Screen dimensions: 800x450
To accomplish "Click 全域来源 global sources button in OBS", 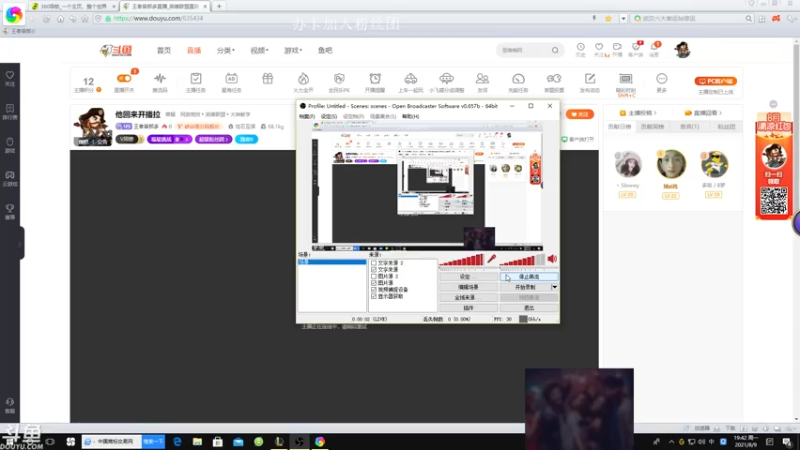I will 468,297.
